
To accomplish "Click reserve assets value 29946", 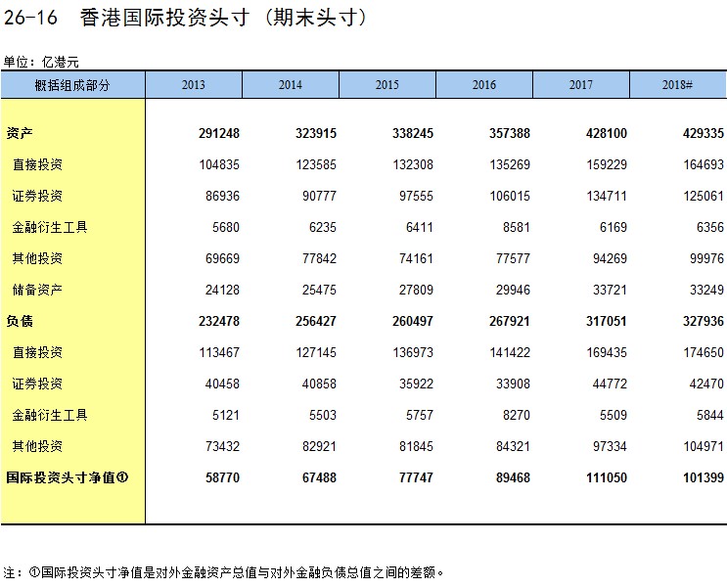I will (514, 290).
